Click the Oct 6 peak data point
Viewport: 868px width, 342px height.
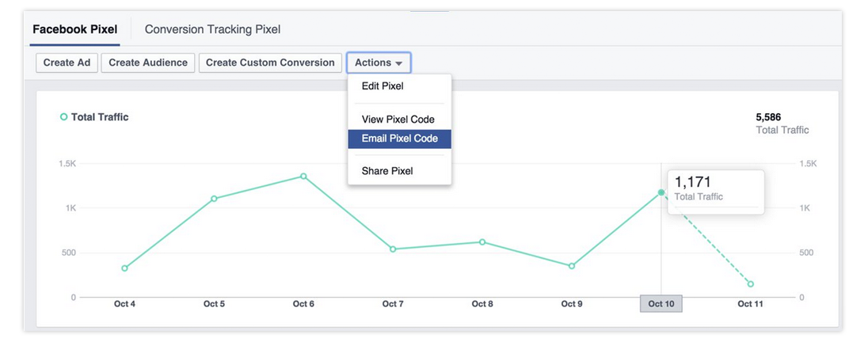(x=303, y=176)
